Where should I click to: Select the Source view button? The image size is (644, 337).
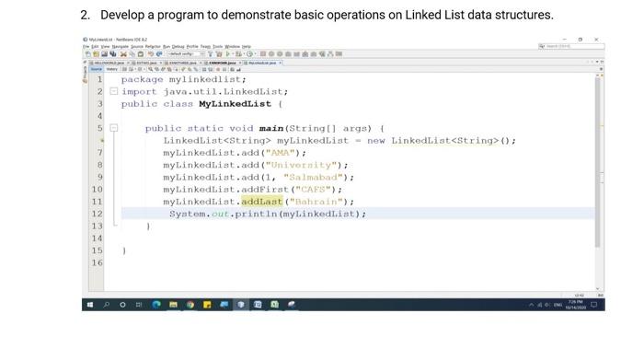97,69
